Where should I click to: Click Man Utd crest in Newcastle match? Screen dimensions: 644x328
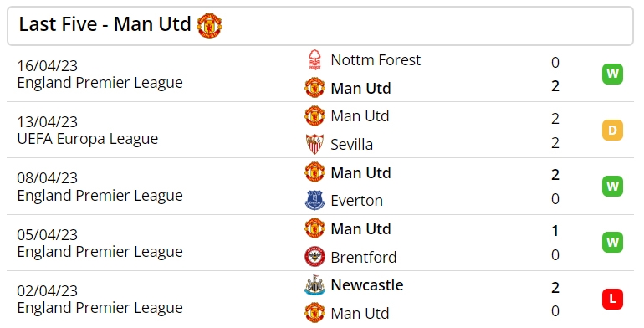coord(314,313)
